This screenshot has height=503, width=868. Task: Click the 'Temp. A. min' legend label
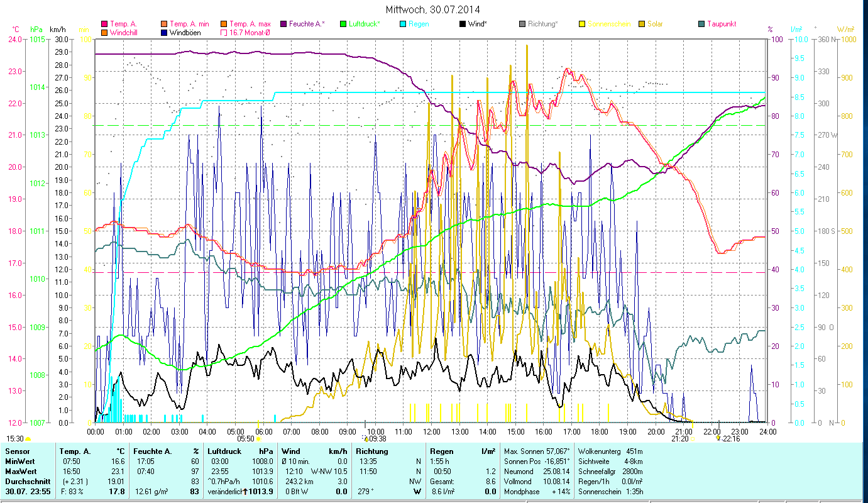coord(190,24)
